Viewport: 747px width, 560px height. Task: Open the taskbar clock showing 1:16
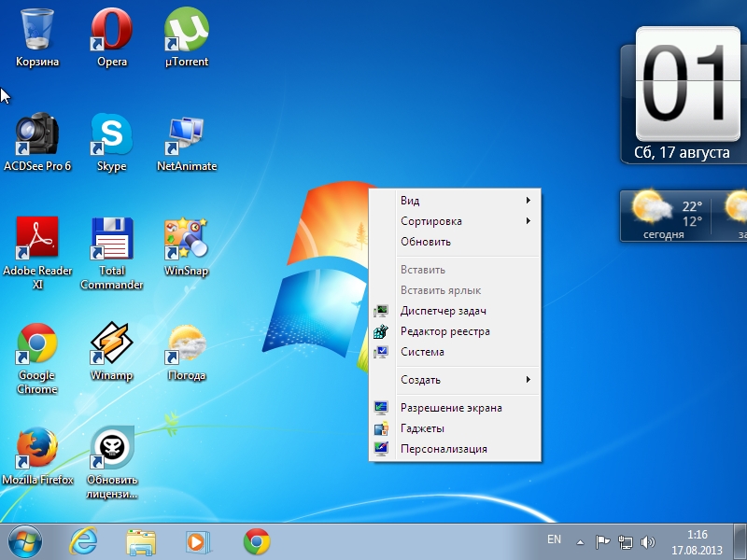(x=697, y=542)
